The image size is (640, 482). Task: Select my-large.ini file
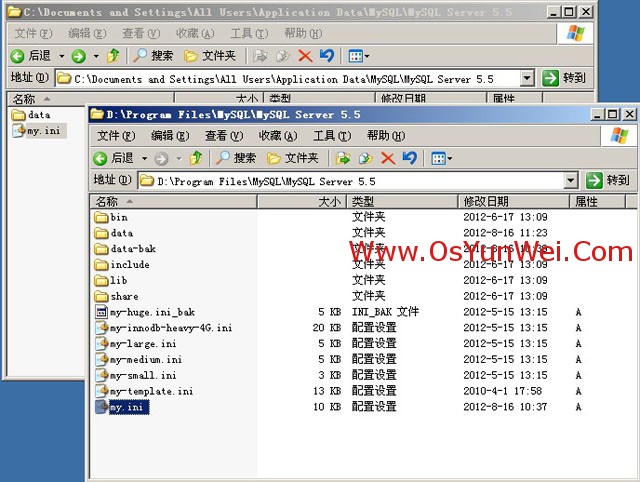(136, 344)
